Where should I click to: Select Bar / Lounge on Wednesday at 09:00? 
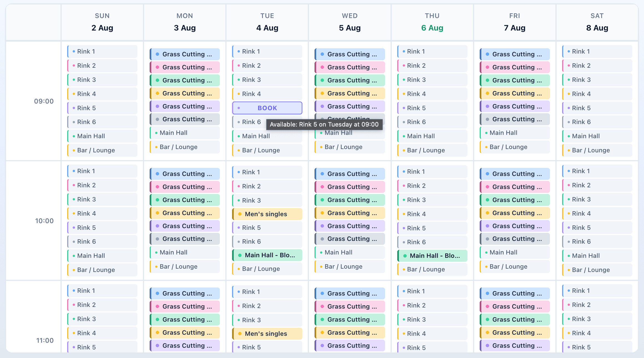coord(349,147)
